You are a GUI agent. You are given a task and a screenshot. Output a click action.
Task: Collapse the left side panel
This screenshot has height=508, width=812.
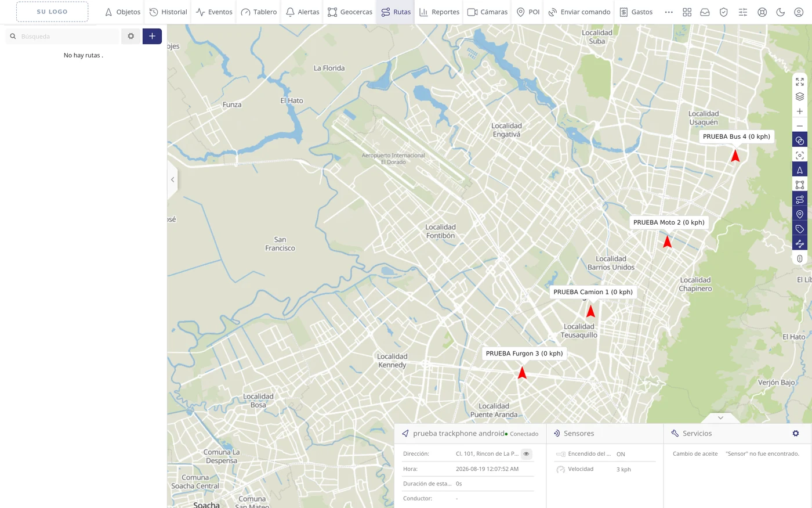pyautogui.click(x=172, y=179)
